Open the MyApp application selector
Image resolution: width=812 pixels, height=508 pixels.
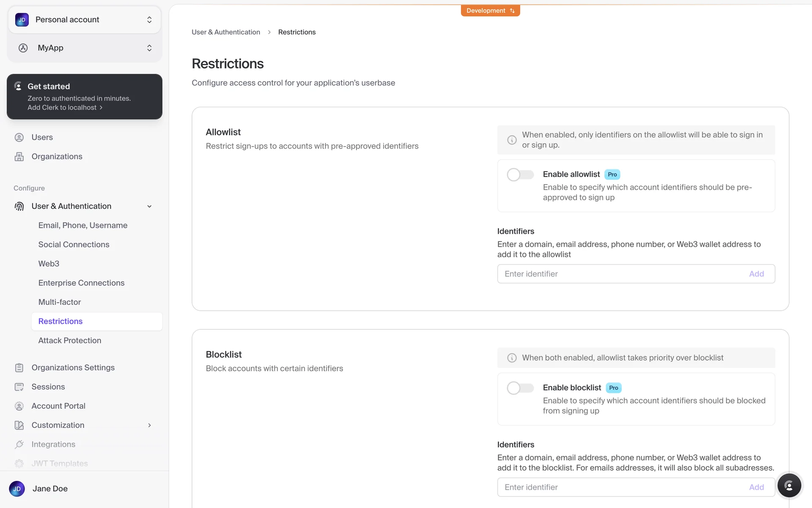[85, 48]
